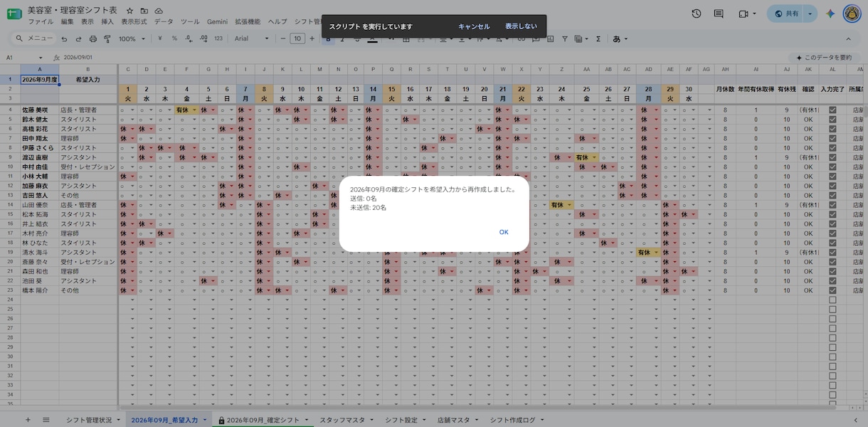Screen dimensions: 868x427
Task: Switch to シフト設定 sheet tab
Action: (401, 420)
